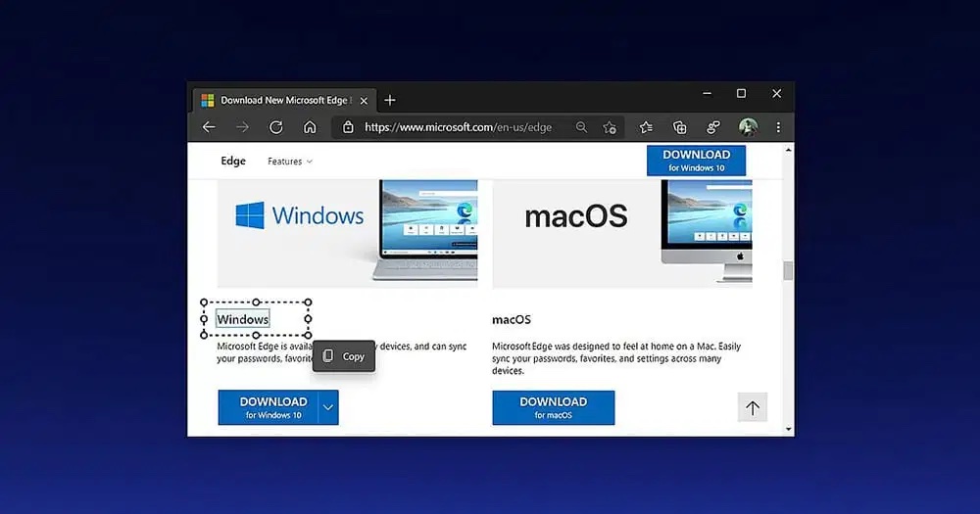
Task: Click the Edge brand link in header
Action: tap(233, 161)
